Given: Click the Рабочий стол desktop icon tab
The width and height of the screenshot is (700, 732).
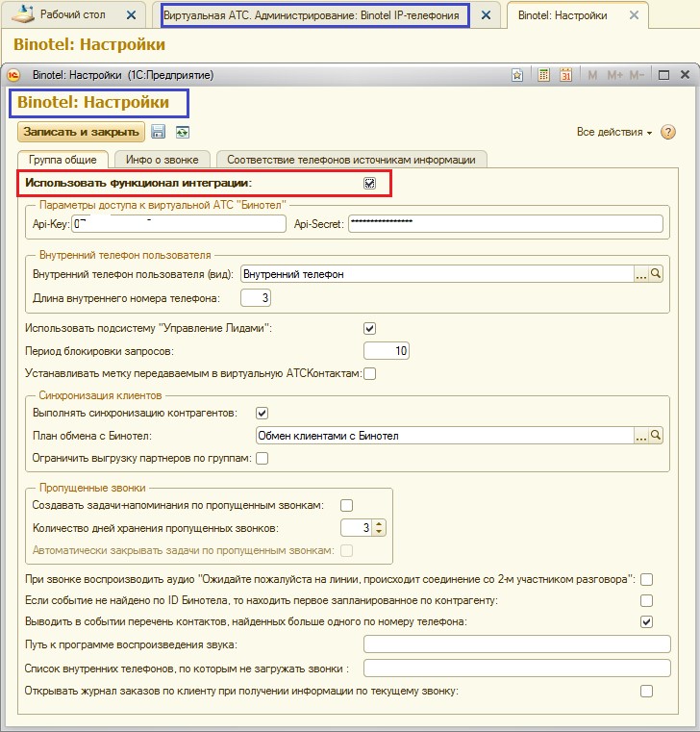Looking at the screenshot, I should point(23,14).
